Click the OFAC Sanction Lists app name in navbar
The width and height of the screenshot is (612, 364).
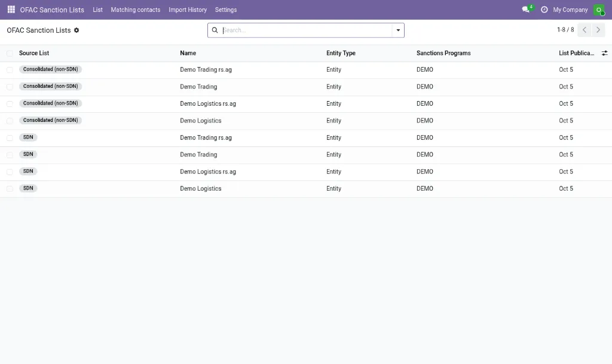click(52, 10)
